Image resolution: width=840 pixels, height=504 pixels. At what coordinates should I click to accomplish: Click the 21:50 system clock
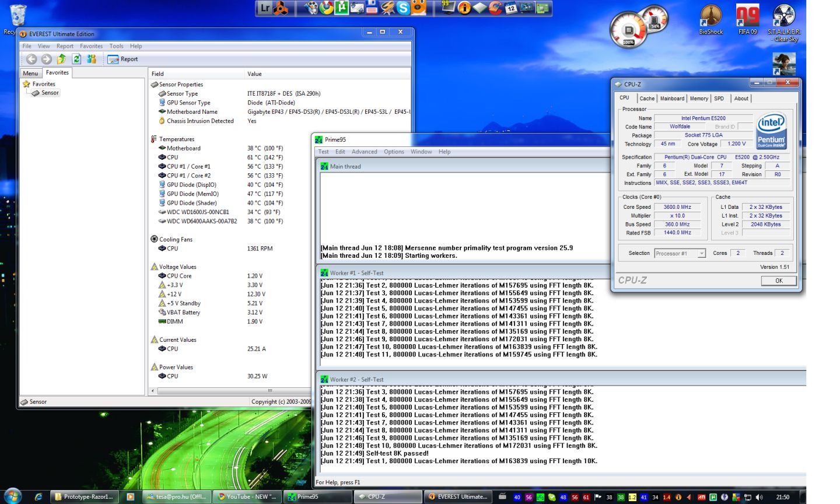tap(782, 498)
